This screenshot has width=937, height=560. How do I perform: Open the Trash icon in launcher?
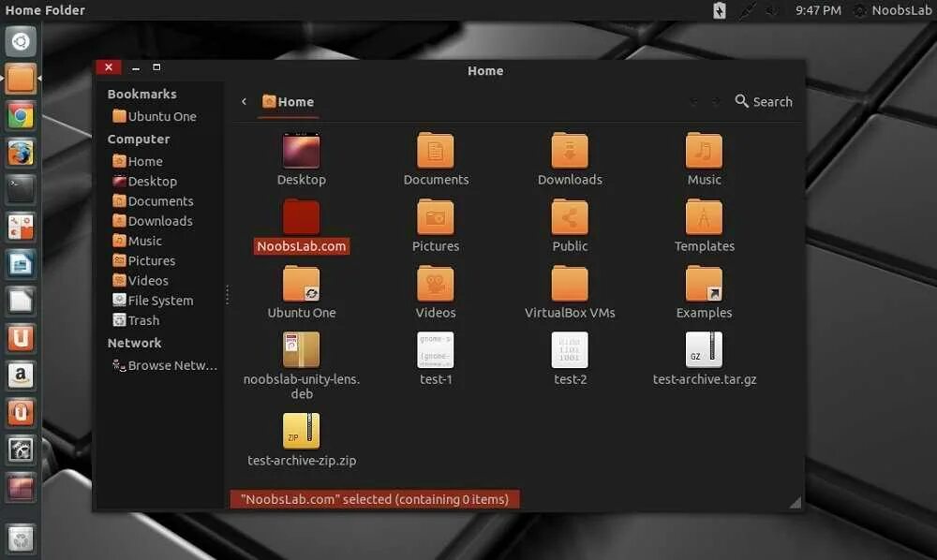(21, 539)
